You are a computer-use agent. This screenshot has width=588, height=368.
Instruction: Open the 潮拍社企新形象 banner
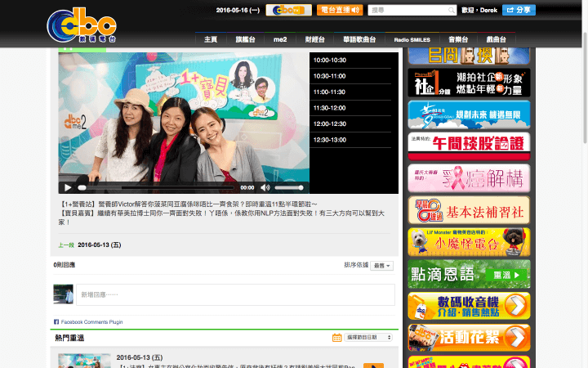[469, 83]
